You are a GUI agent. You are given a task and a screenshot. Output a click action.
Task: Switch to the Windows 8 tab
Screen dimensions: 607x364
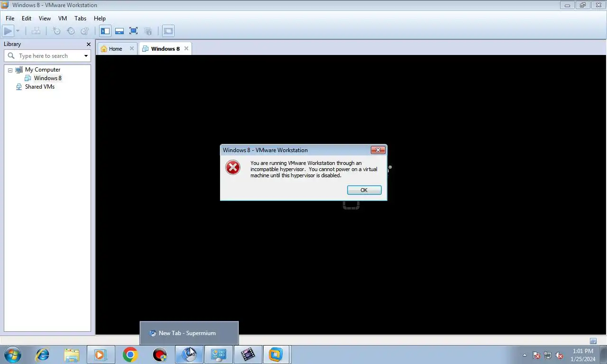pos(166,49)
